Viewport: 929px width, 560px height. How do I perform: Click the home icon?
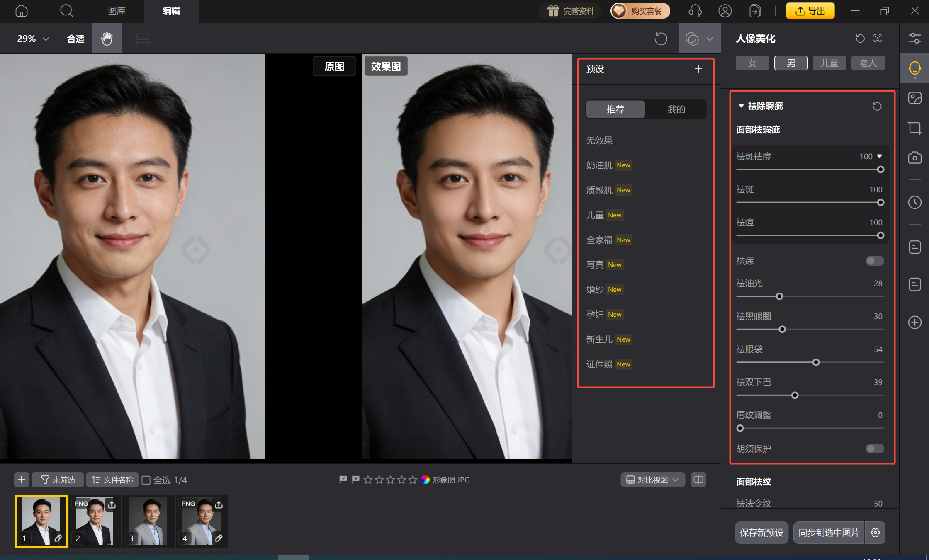click(x=22, y=11)
